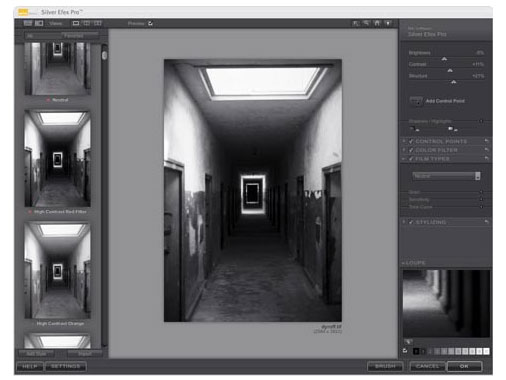Toggle the preset browser panel icon
506x380 pixels.
(28, 23)
